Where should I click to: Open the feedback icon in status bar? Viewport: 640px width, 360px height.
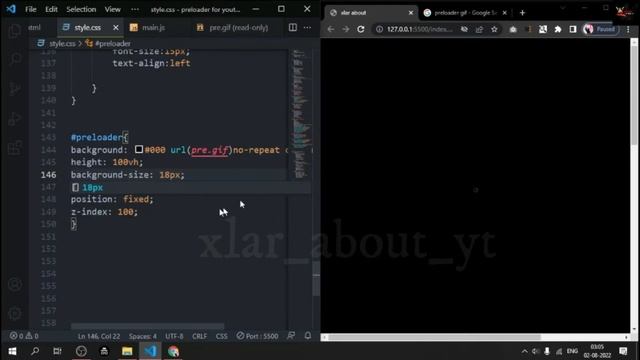coord(291,336)
